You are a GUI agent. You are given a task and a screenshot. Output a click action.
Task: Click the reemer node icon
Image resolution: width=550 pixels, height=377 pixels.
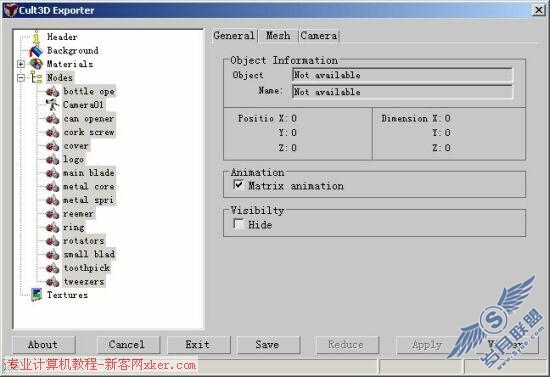pyautogui.click(x=52, y=214)
